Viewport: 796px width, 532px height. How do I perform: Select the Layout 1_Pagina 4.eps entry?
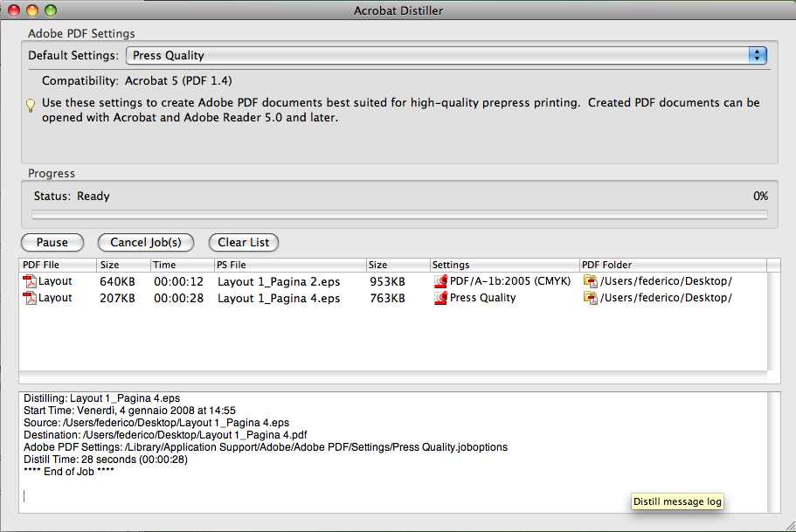[x=279, y=299]
